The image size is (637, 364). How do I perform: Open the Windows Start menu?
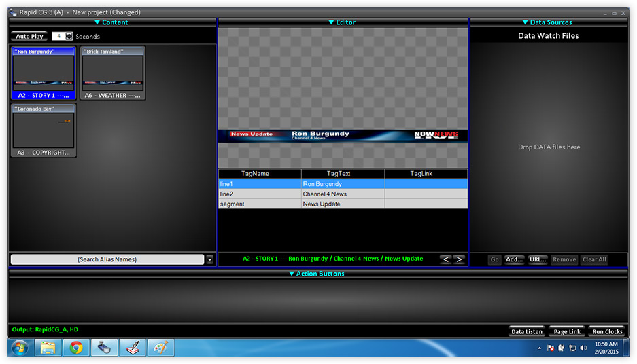(20, 348)
